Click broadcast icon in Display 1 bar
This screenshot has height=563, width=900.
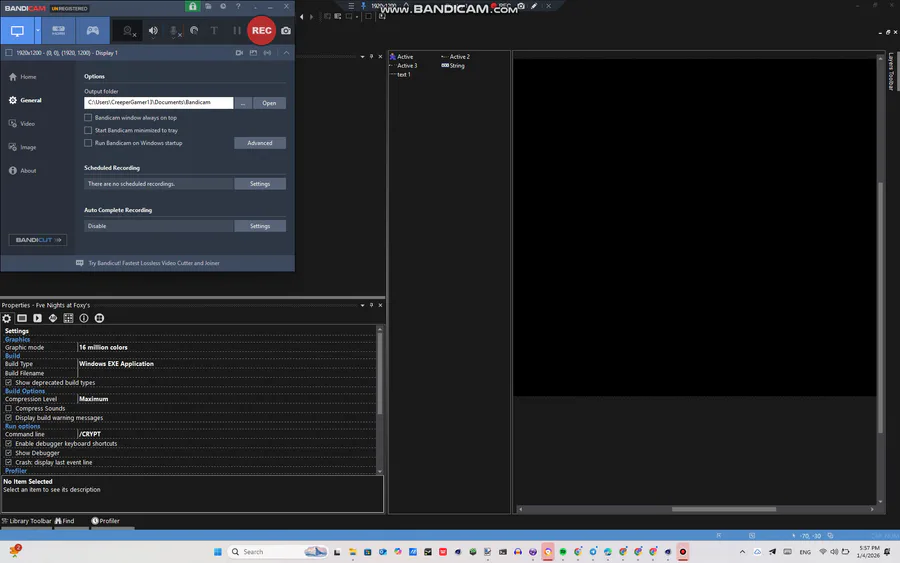click(267, 53)
